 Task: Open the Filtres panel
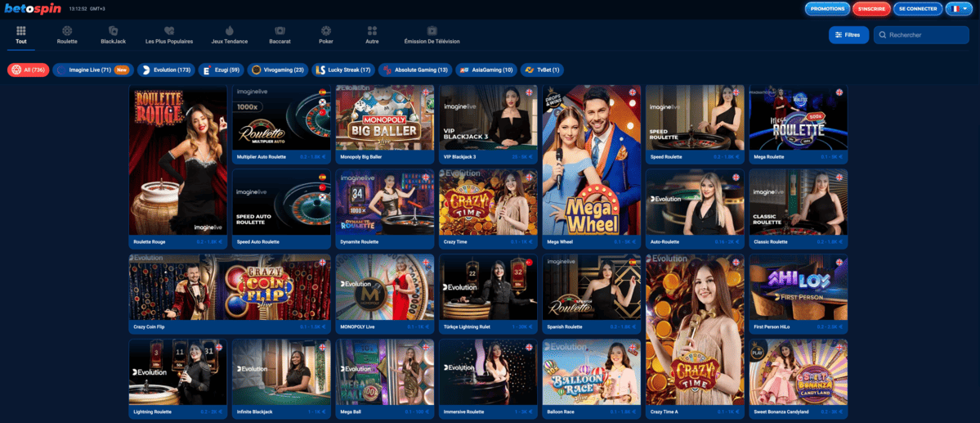pyautogui.click(x=848, y=35)
